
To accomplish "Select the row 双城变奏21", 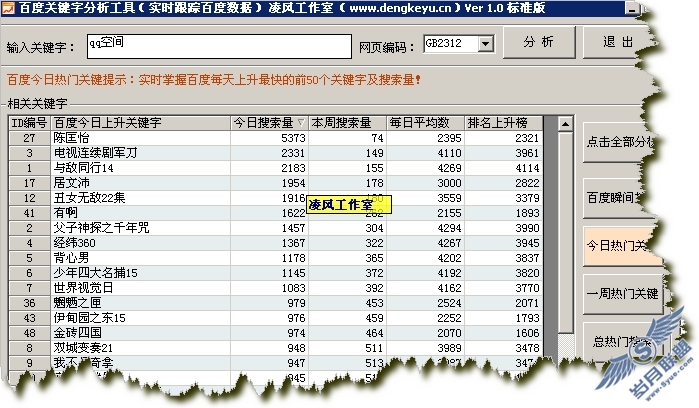I will pos(275,348).
